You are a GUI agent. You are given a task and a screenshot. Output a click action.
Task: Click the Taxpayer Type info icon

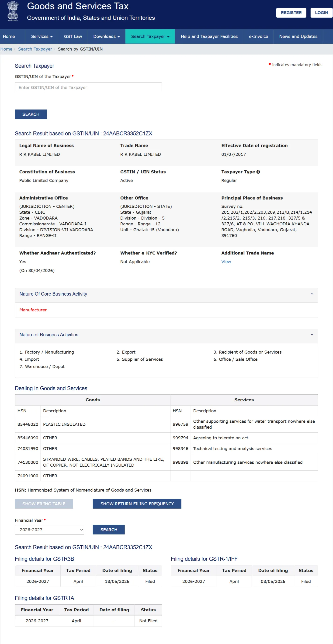(x=258, y=172)
